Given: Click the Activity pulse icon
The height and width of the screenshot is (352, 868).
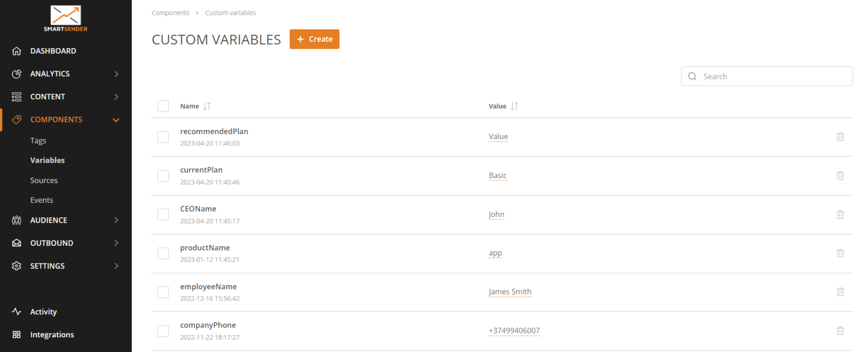Looking at the screenshot, I should tap(16, 312).
